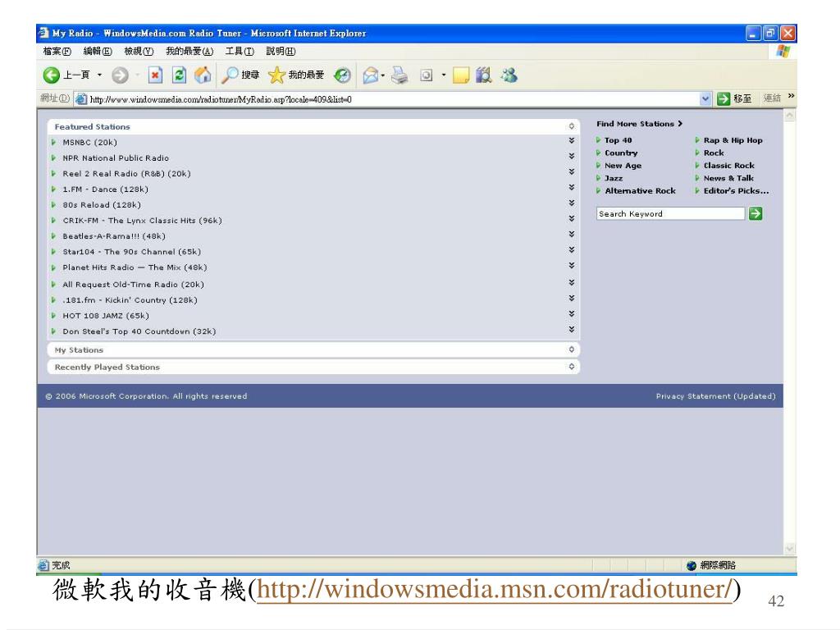Expand the My Stations section
This screenshot has height=630, width=840.
click(x=572, y=349)
